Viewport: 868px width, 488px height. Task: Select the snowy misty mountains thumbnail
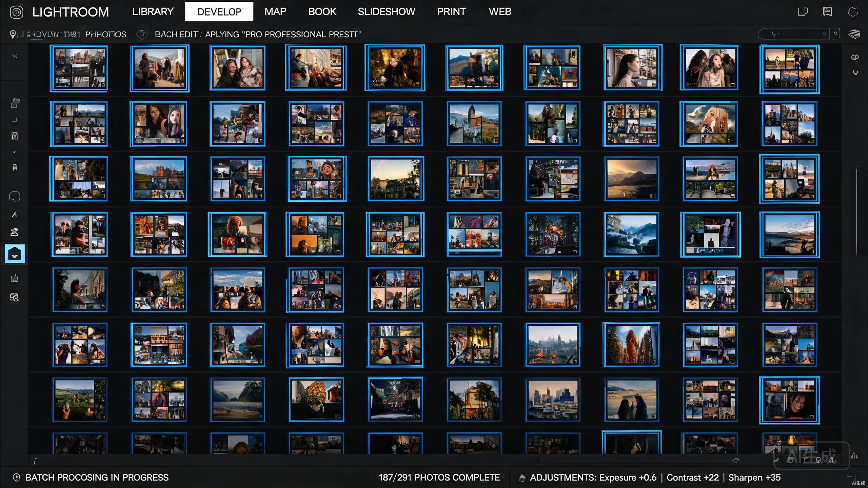(x=631, y=234)
